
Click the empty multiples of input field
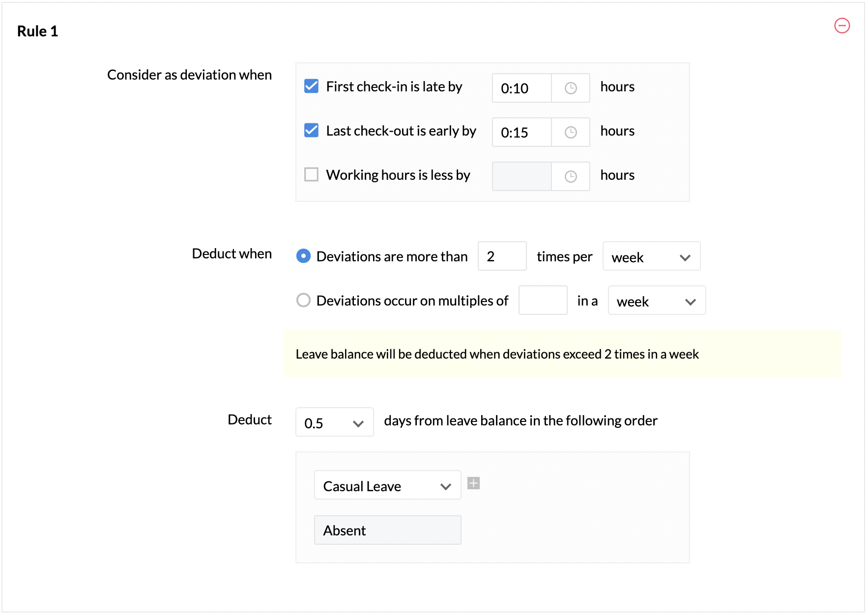543,300
